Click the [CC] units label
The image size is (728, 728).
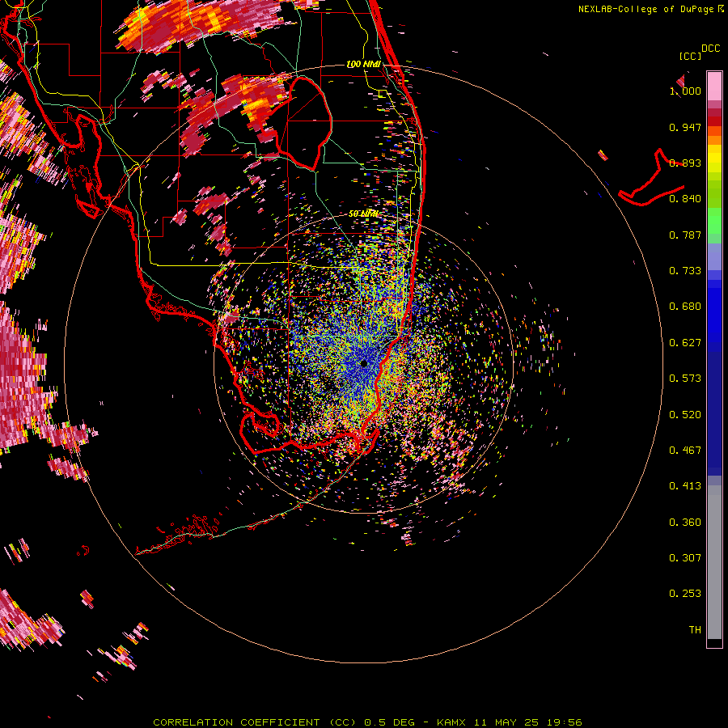[690, 56]
